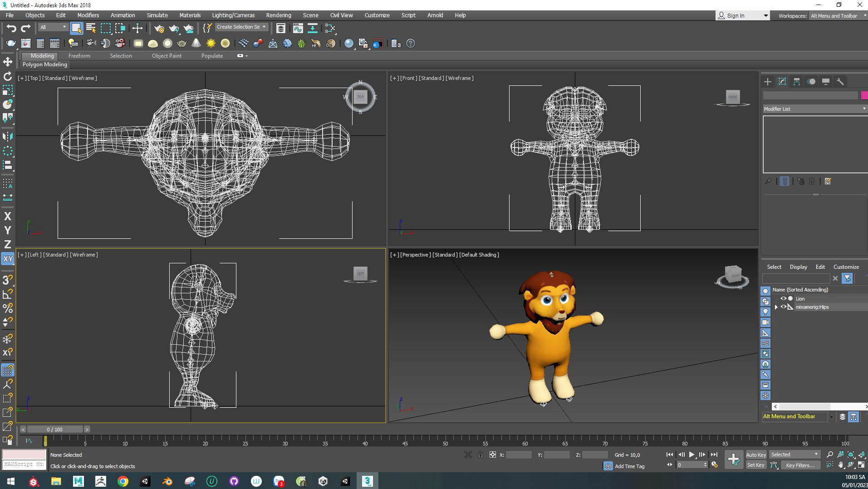Open the Sign In dropdown arrow
The image size is (868, 489).
point(765,15)
